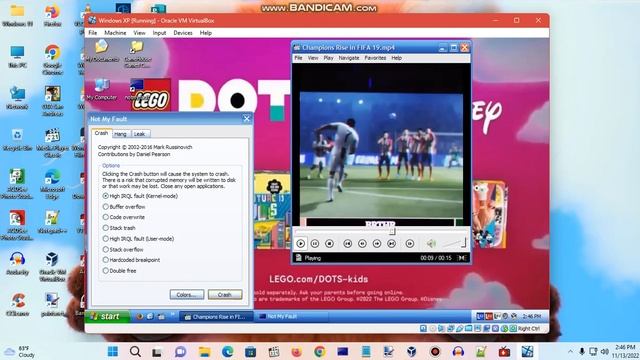Screen dimensions: 640x360
Task: Click the VirtualBox cube icon on taskbar
Action: 411,351
